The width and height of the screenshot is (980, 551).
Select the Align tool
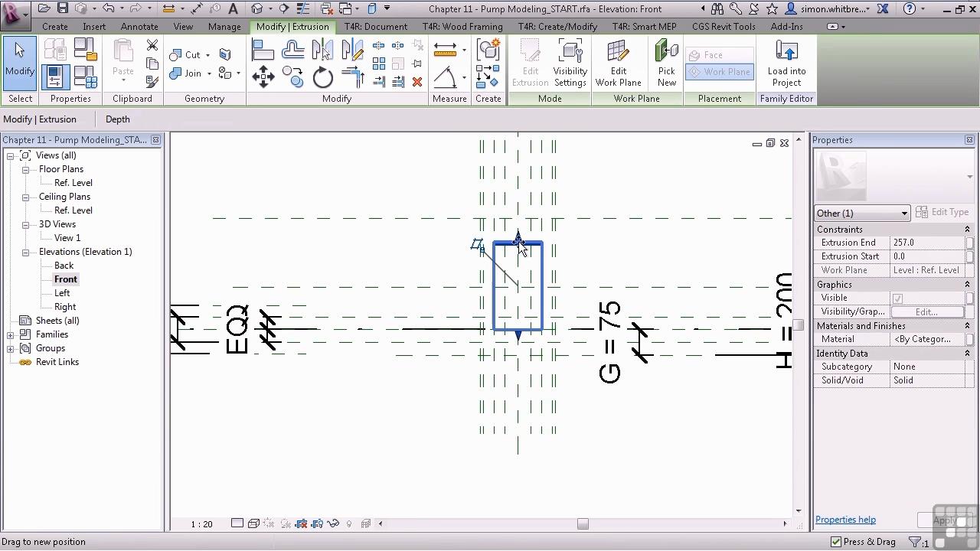pos(263,51)
